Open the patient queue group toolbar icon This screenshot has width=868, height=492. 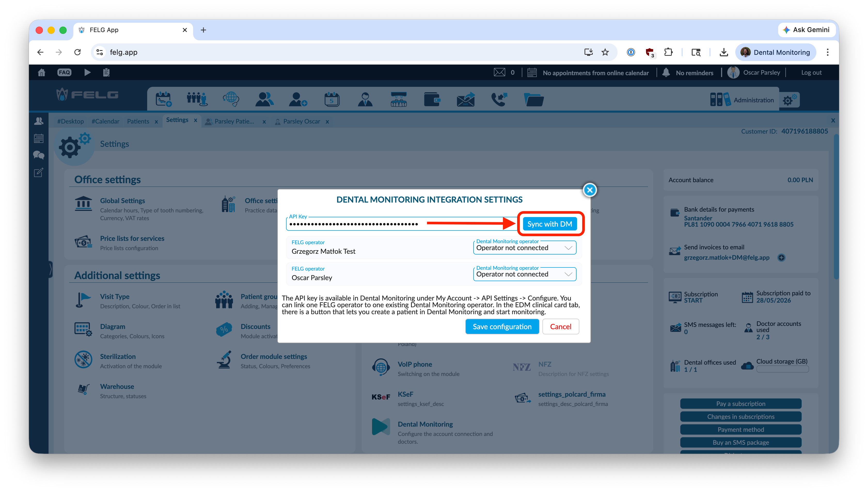(x=197, y=99)
